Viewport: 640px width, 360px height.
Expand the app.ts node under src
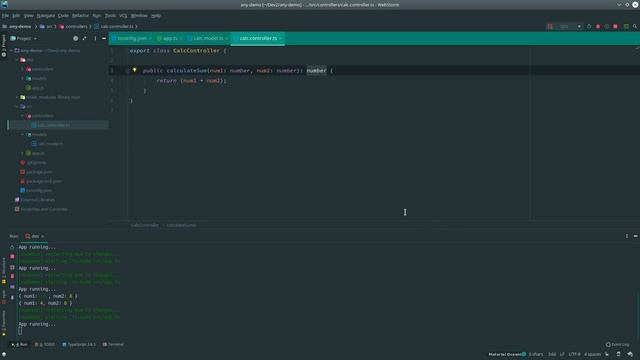[22, 153]
